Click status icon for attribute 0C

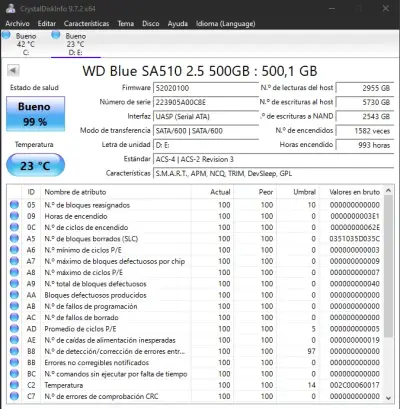pyautogui.click(x=14, y=227)
